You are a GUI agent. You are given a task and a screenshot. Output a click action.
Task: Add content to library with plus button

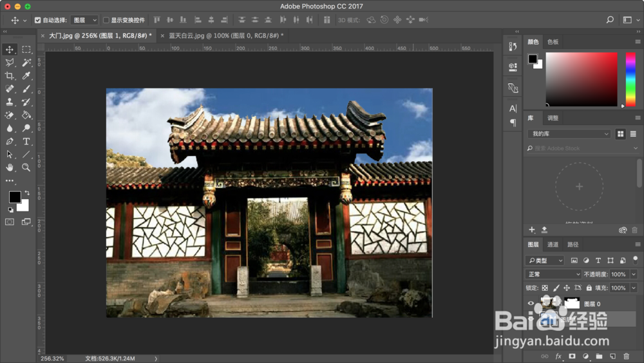coord(532,230)
